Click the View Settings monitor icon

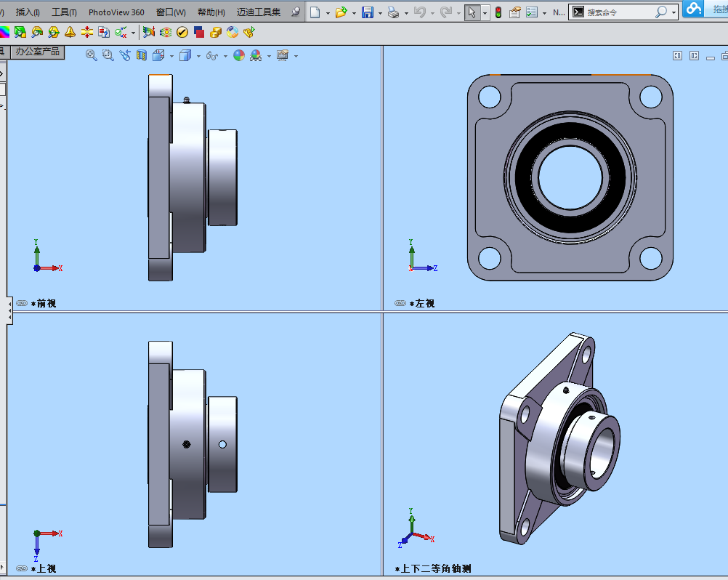tap(283, 56)
